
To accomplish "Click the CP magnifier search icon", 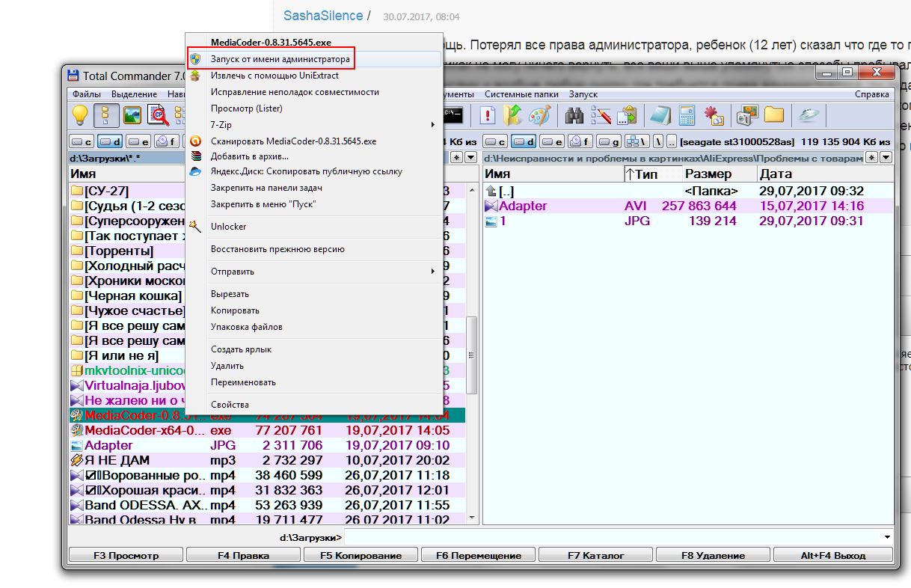I will [158, 114].
